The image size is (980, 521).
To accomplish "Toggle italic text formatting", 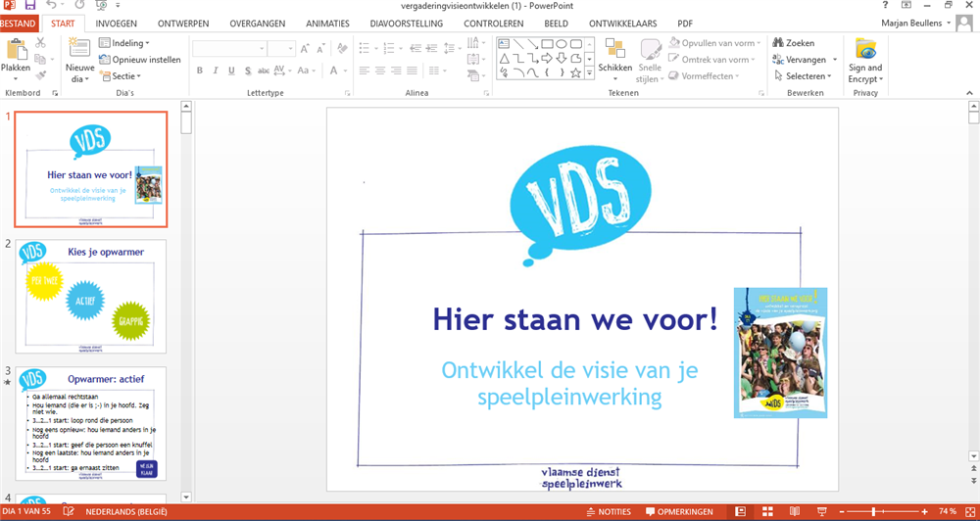I will click(216, 71).
